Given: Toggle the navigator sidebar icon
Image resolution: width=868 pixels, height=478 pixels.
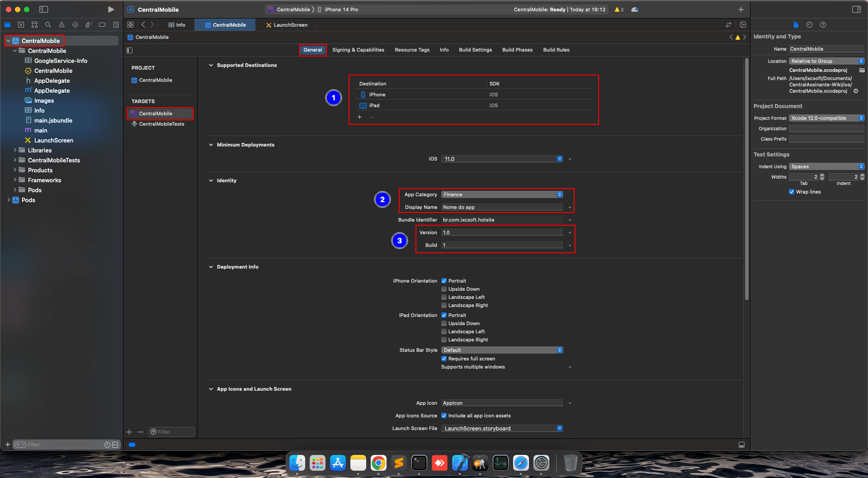Looking at the screenshot, I should [x=43, y=9].
